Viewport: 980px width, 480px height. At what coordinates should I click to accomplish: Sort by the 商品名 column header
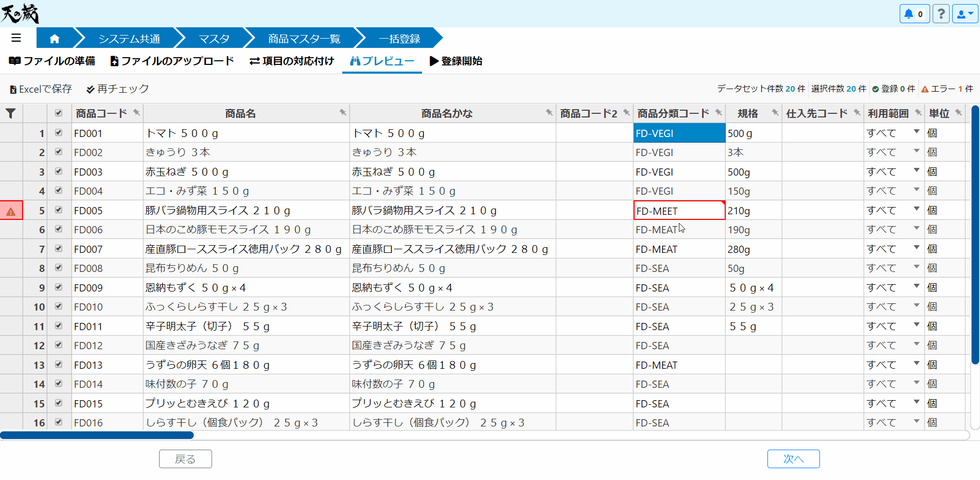pos(240,114)
